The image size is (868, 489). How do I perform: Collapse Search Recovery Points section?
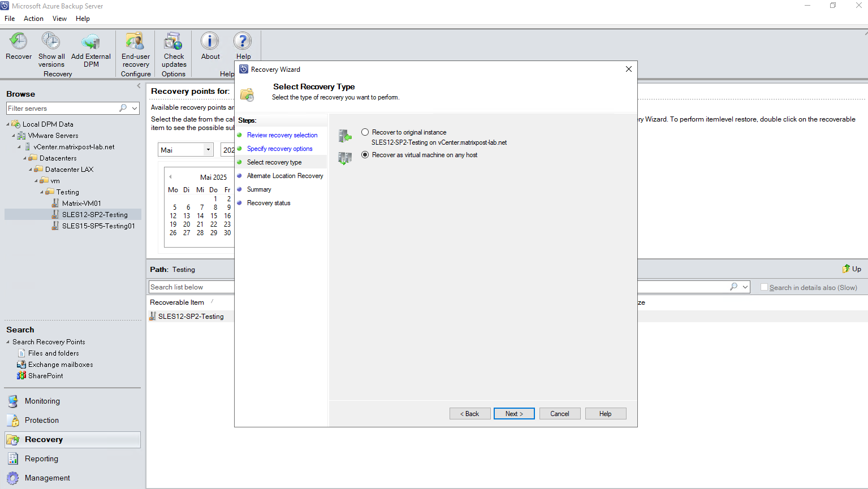[8, 342]
